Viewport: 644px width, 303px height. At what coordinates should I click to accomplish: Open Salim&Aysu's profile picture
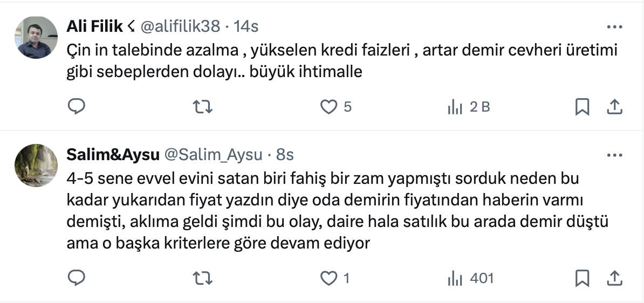pos(36,165)
